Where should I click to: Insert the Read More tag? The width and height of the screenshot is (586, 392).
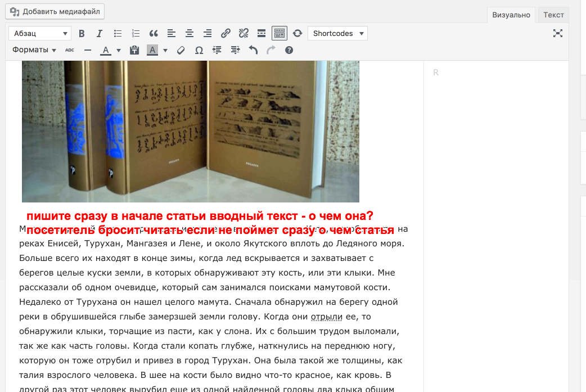click(262, 34)
